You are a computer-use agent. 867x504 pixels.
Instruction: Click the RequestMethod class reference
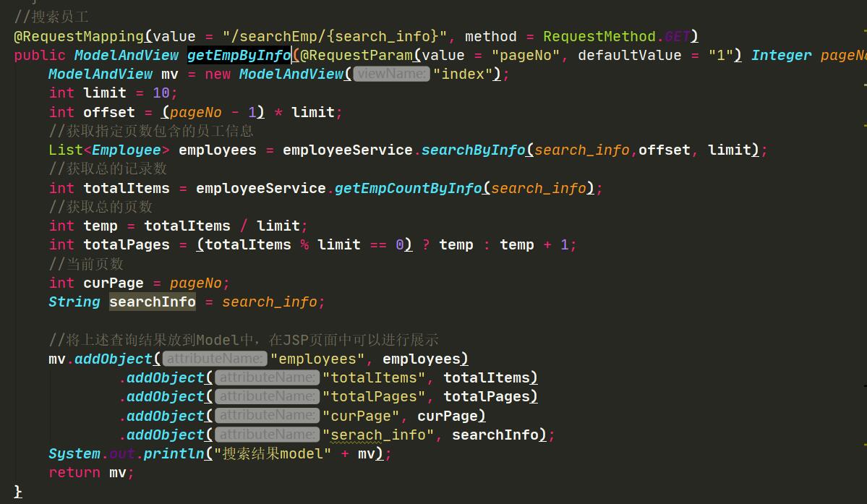click(599, 36)
